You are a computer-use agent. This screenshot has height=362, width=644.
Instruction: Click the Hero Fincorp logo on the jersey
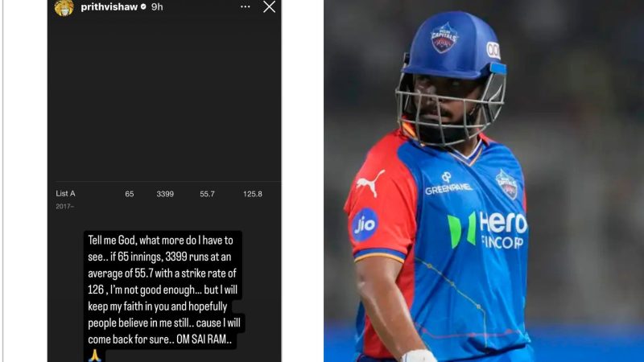click(487, 230)
